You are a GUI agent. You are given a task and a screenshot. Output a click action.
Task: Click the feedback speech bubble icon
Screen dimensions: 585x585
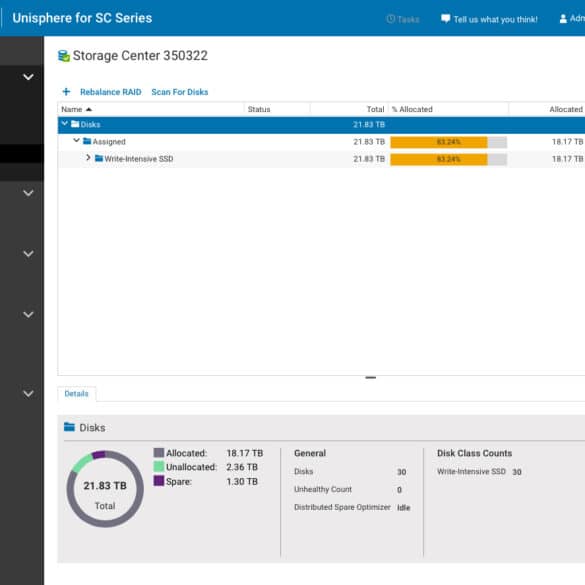[445, 19]
